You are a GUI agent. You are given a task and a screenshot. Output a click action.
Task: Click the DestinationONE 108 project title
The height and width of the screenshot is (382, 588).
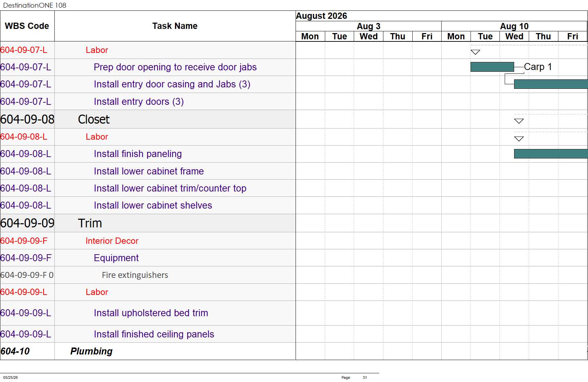(35, 5)
